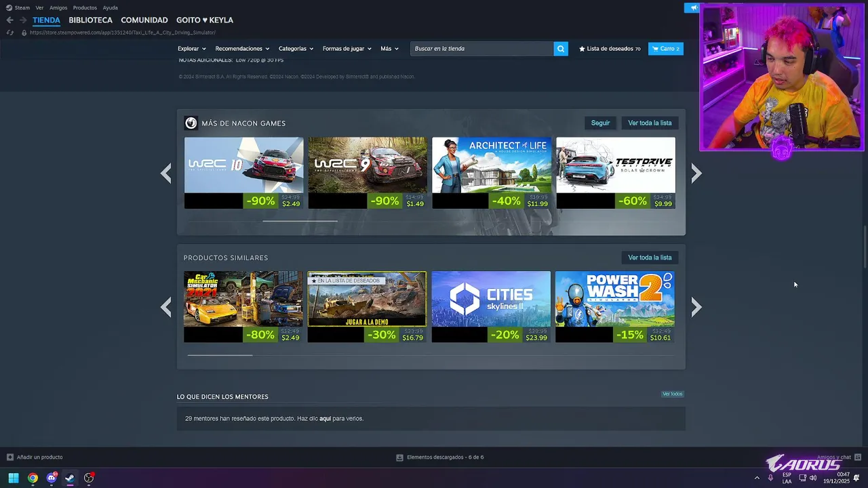Open the OBS taskbar icon

coord(89,478)
